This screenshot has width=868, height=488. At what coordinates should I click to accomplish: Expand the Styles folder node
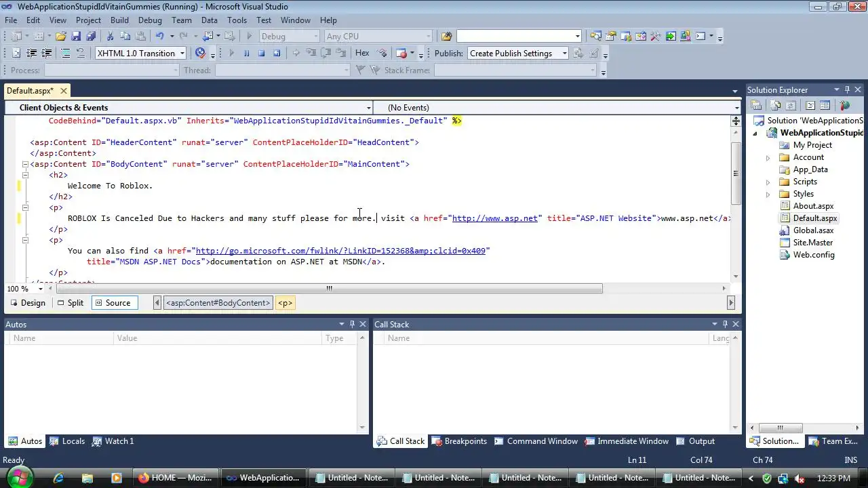[768, 194]
